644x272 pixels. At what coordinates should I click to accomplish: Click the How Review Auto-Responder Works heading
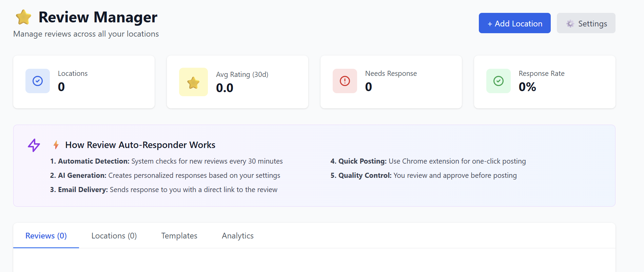click(x=140, y=145)
